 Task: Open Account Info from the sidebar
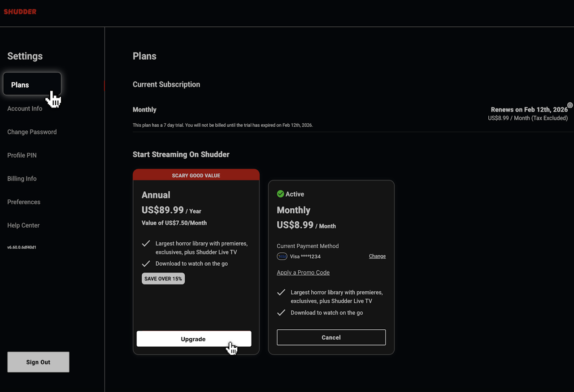(x=25, y=108)
